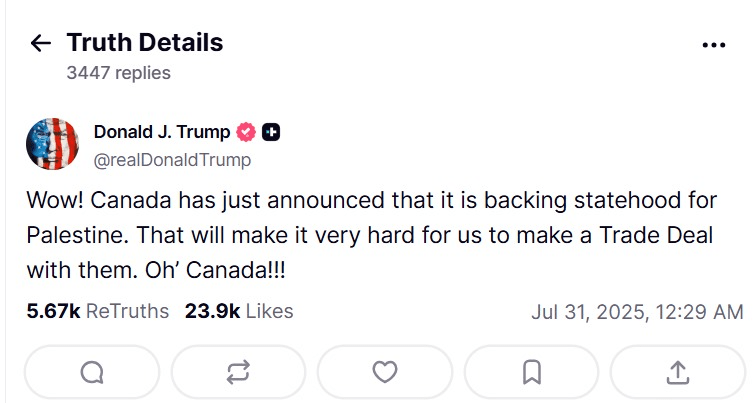Like the post with the heart icon

(385, 372)
